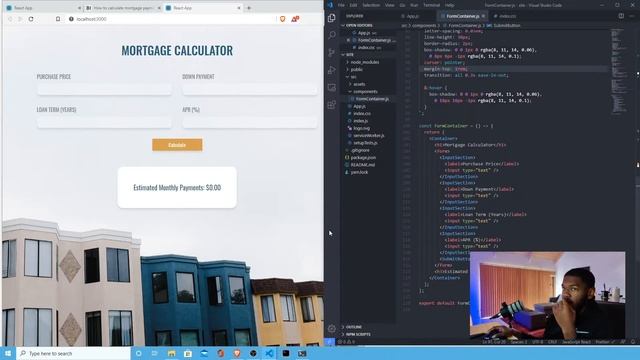Open FormContainer.js in the src tree
The height and width of the screenshot is (360, 640).
[x=372, y=99]
